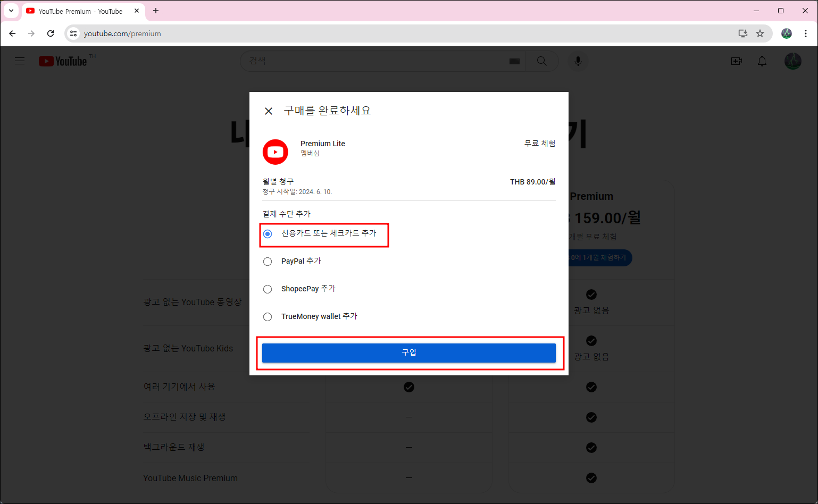Select TrueMoney wallet 추가 radio option
Screen dimensions: 818x504
click(x=268, y=317)
